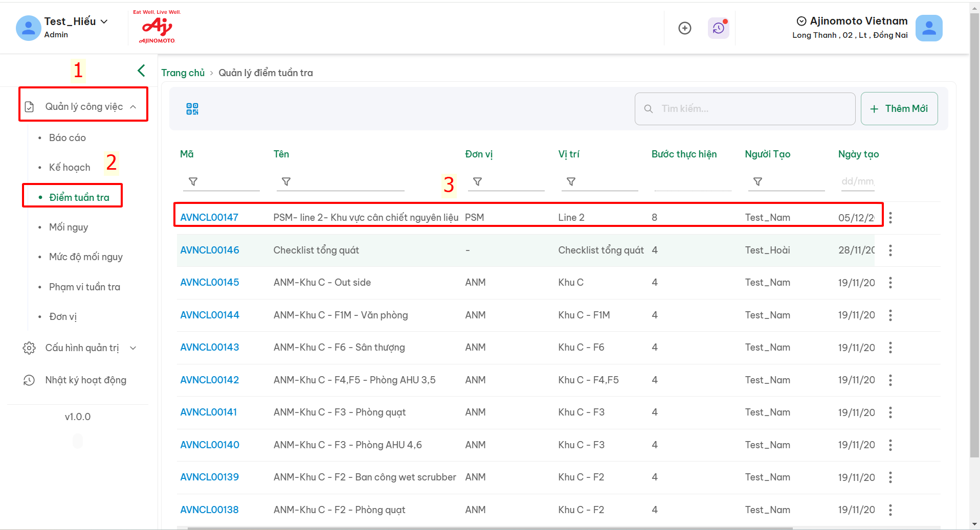Open record AVNCL00138 link
Viewport: 980px width, 530px height.
coord(209,510)
